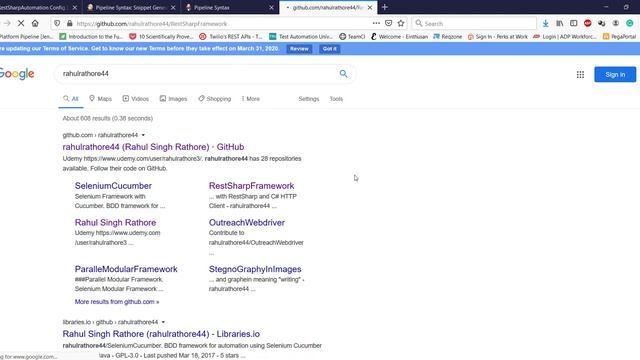Open rahulrathore44 (Rahul Singh Rathore) GitHub result
Image resolution: width=640 pixels, height=360 pixels.
(x=153, y=147)
